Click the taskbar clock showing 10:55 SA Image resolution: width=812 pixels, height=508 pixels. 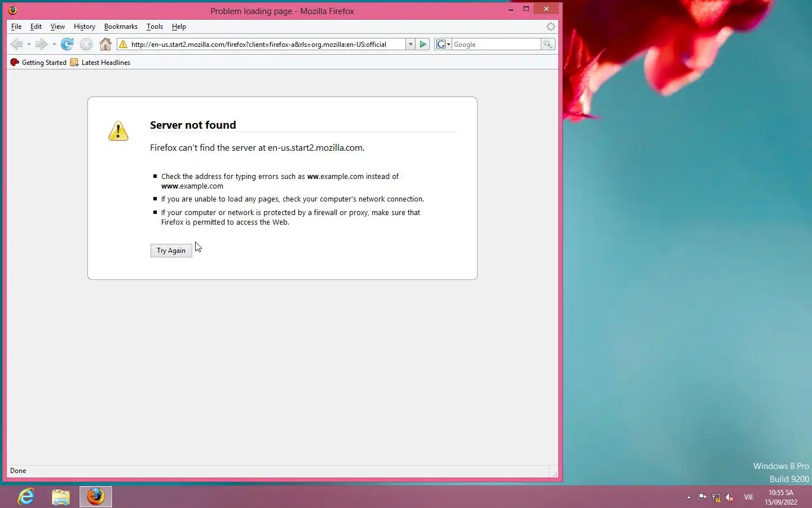point(781,497)
